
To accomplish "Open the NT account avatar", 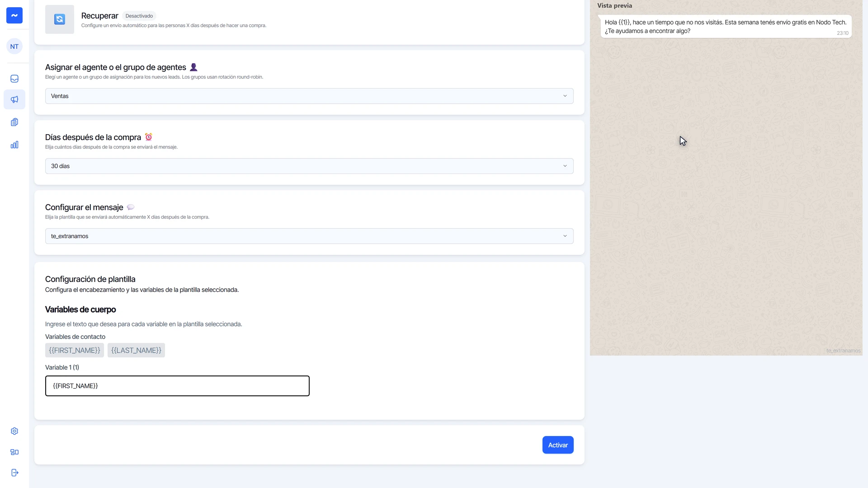I will tap(14, 47).
